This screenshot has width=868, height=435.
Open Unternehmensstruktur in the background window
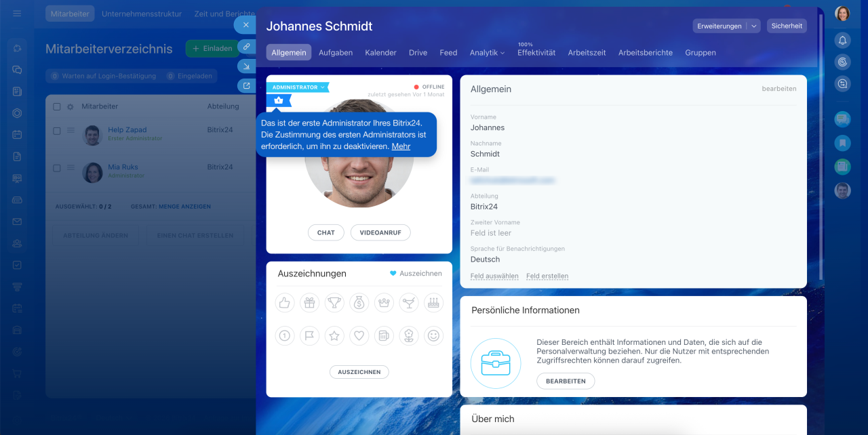pos(142,14)
